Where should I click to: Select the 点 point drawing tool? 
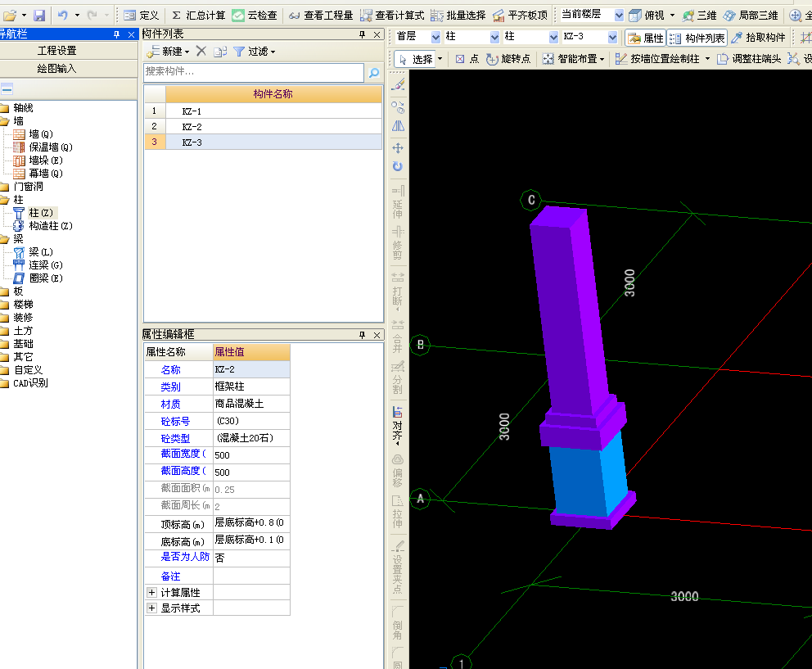467,59
